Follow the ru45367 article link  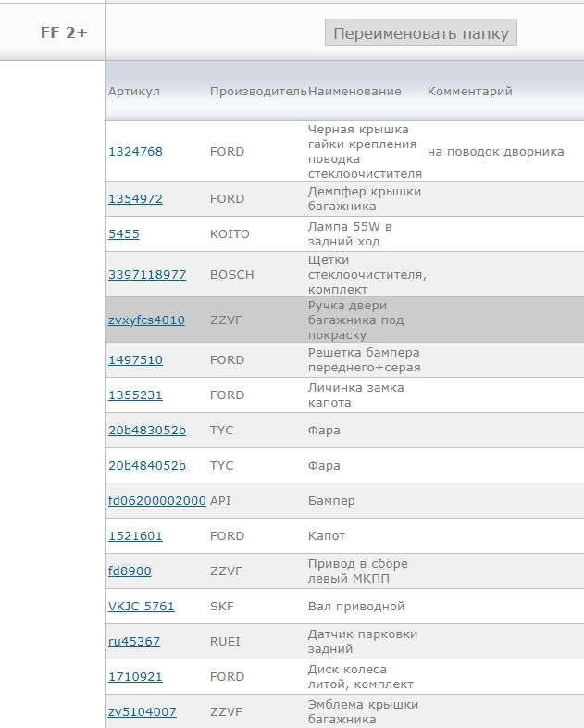click(x=134, y=641)
